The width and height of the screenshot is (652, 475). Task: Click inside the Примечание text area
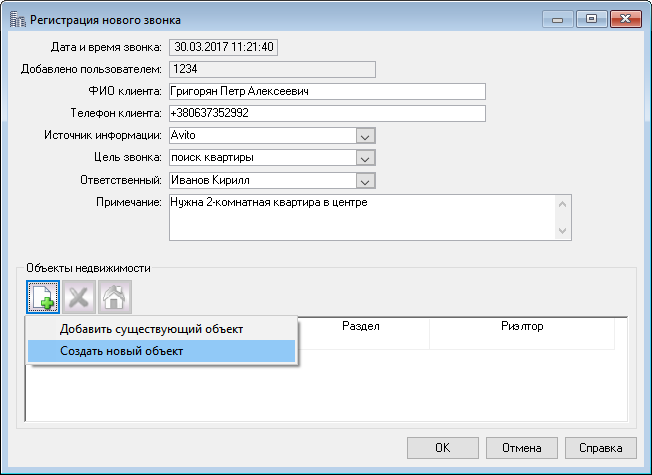pos(362,218)
